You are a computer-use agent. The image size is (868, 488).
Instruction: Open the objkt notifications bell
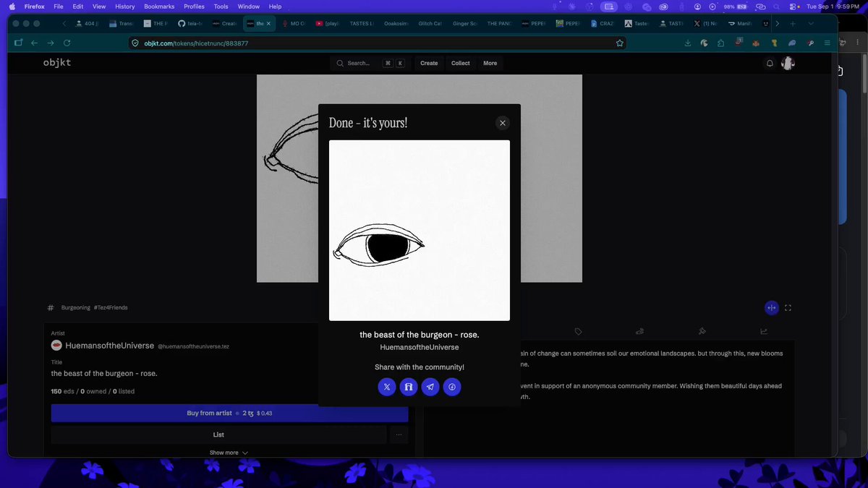tap(770, 64)
